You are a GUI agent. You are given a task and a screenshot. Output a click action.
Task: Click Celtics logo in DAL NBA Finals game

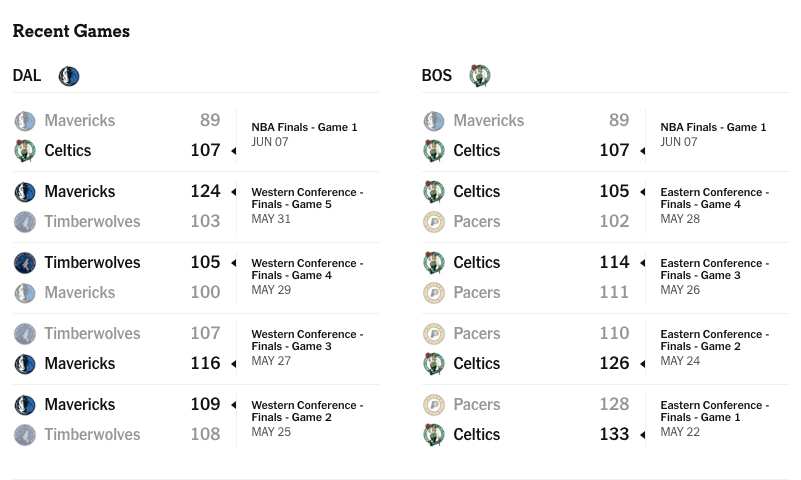tap(25, 151)
